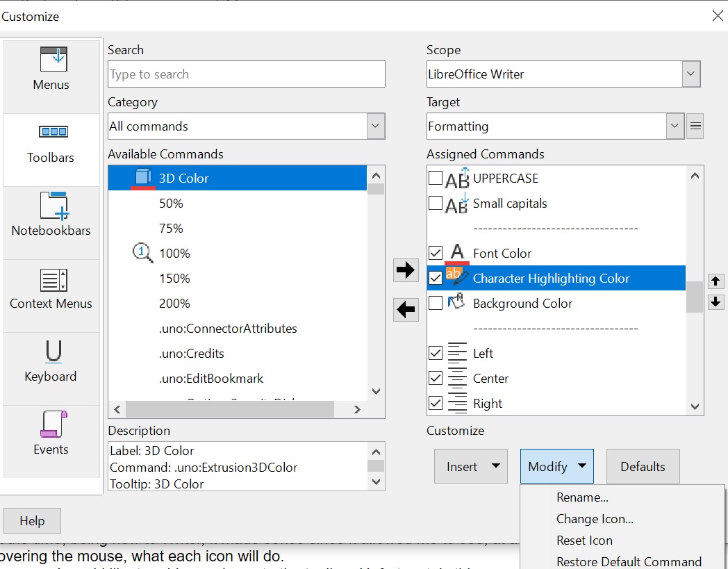Select Restore Default Command entry
The height and width of the screenshot is (569, 728).
click(x=629, y=561)
